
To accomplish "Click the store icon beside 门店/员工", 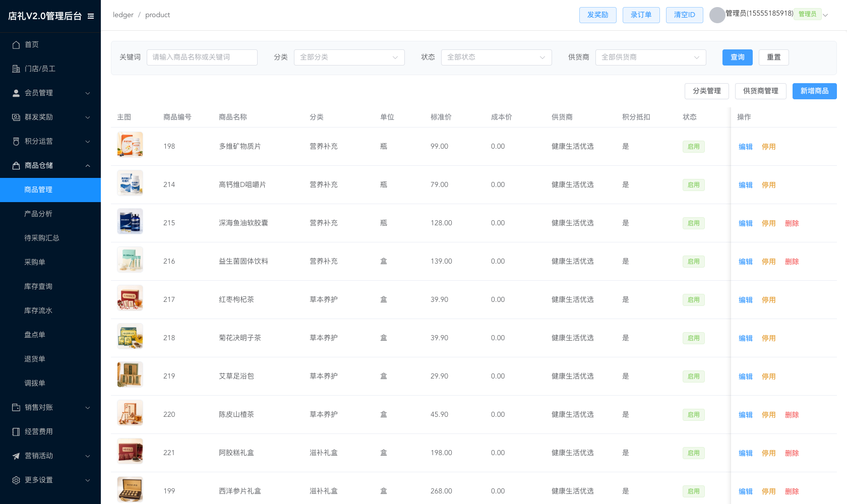I will pyautogui.click(x=16, y=69).
